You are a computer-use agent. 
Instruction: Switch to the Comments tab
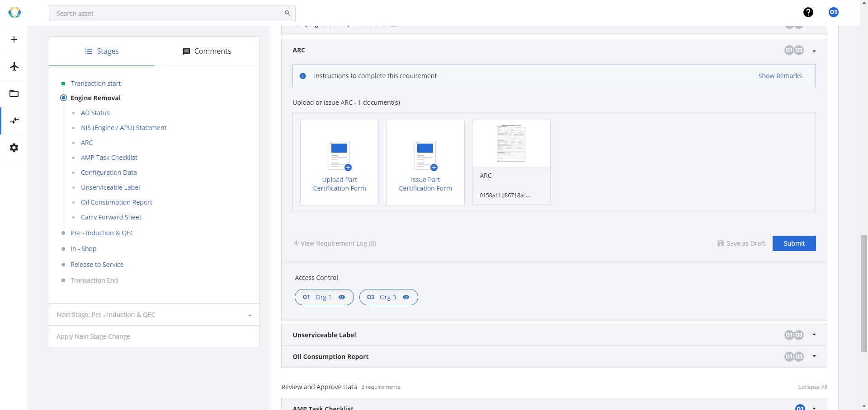(x=207, y=51)
